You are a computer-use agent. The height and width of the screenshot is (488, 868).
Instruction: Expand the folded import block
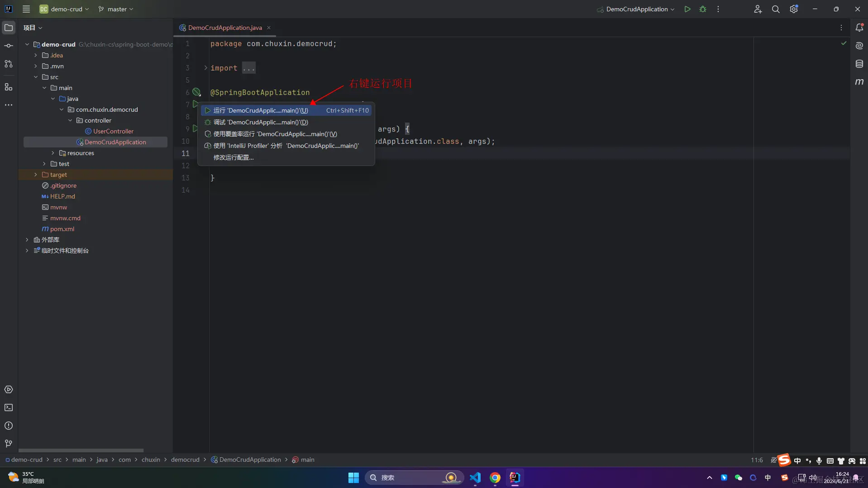(x=205, y=68)
